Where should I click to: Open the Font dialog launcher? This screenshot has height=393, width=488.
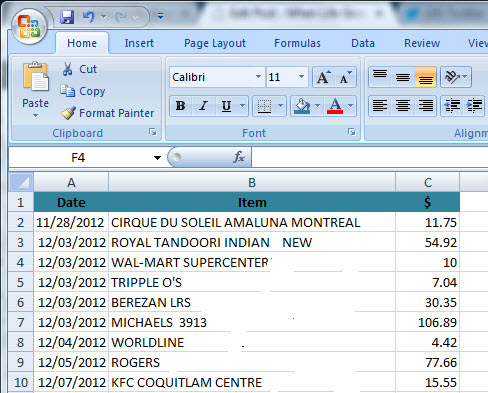click(351, 132)
